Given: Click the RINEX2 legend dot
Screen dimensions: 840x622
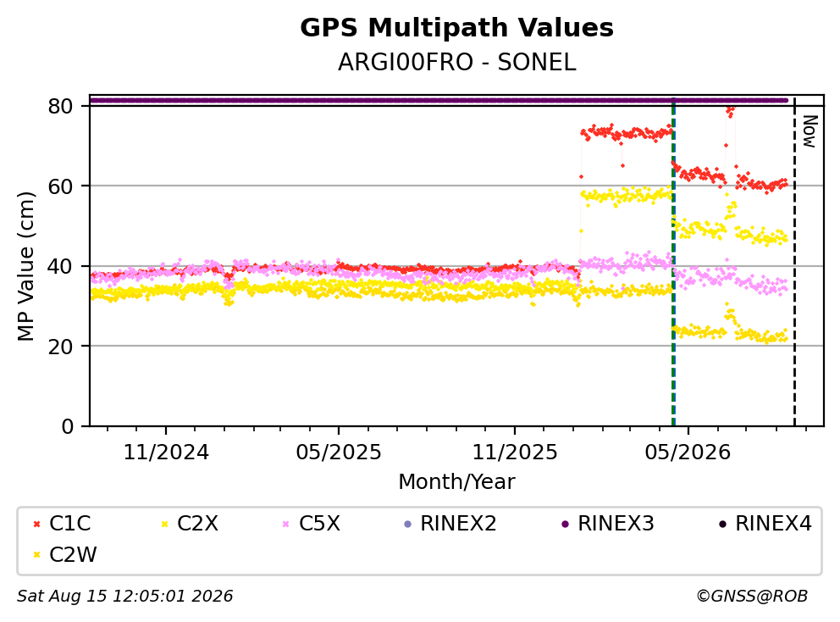Looking at the screenshot, I should [407, 524].
